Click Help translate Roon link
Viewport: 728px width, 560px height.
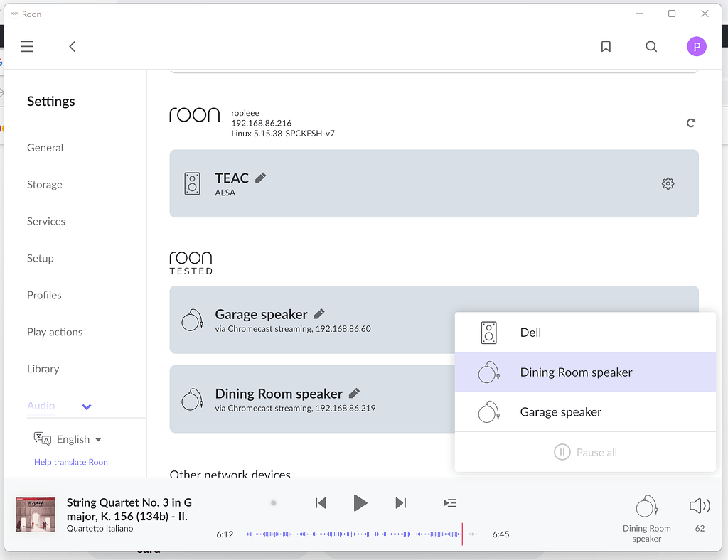(x=70, y=462)
